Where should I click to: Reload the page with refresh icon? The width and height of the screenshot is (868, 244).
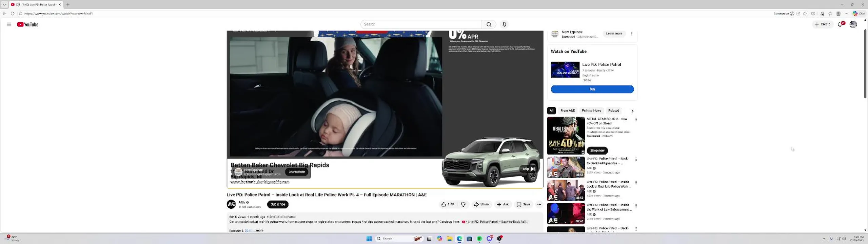[x=13, y=14]
